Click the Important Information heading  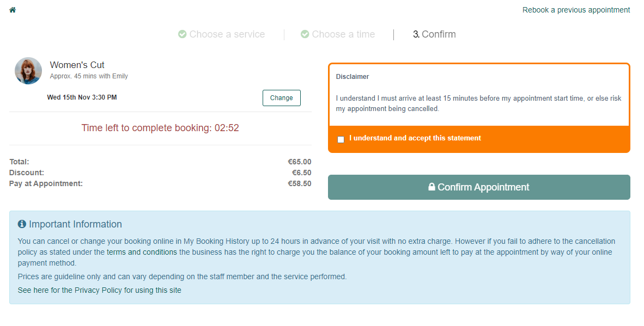[x=75, y=224]
